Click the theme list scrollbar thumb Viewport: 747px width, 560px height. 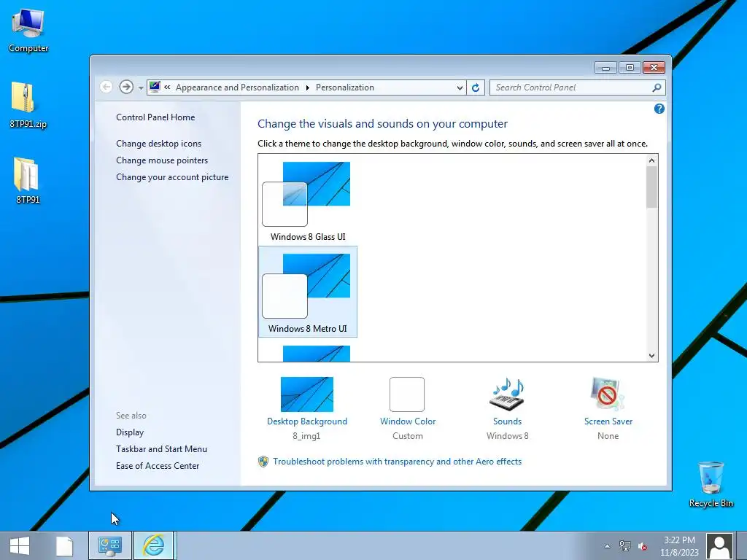click(651, 187)
